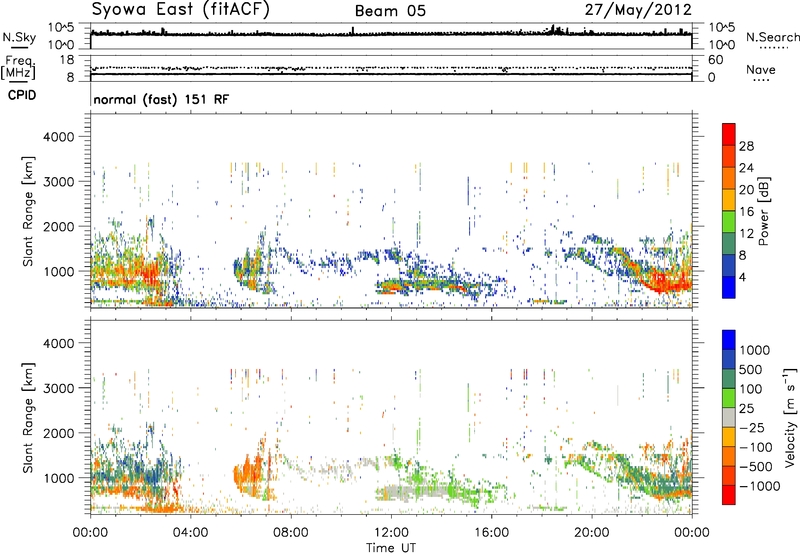Viewport: 800px width, 554px height.
Task: Pick the light green 12–16 dB Power segment
Action: [x=729, y=222]
